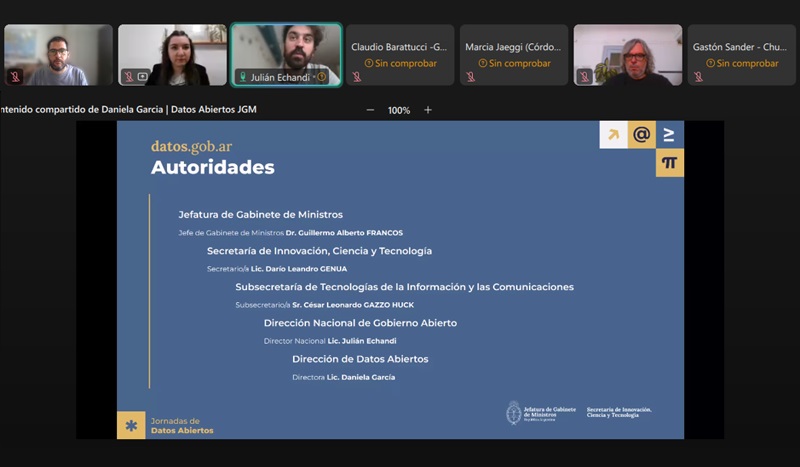The image size is (800, 467).
Task: Click muted mic icon on grey-haired man's tile
Action: click(584, 77)
